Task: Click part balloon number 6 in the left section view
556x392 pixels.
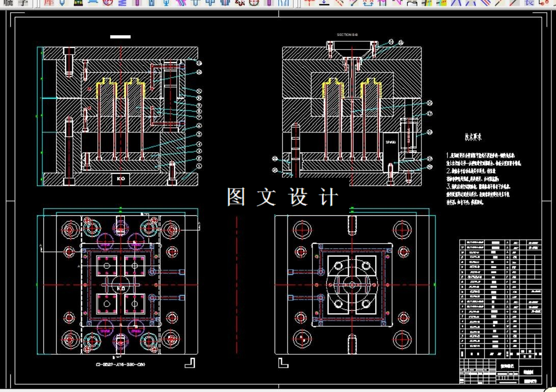Action: pyautogui.click(x=199, y=125)
